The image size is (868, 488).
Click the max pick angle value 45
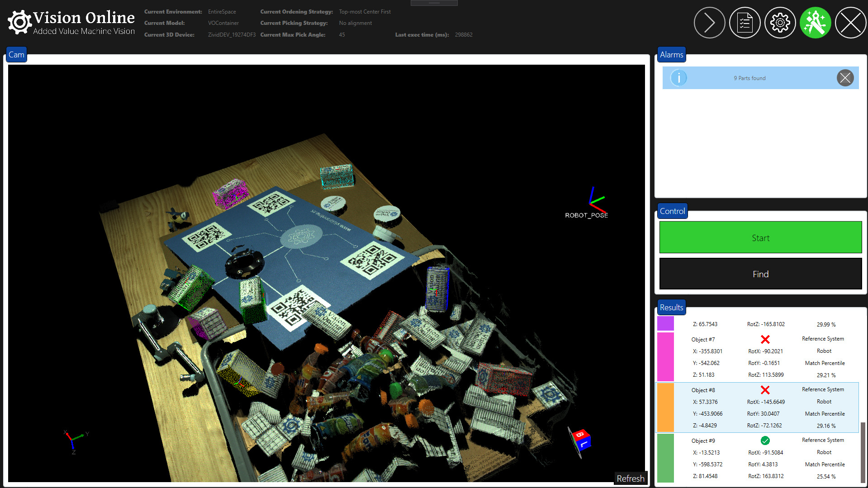pyautogui.click(x=342, y=35)
